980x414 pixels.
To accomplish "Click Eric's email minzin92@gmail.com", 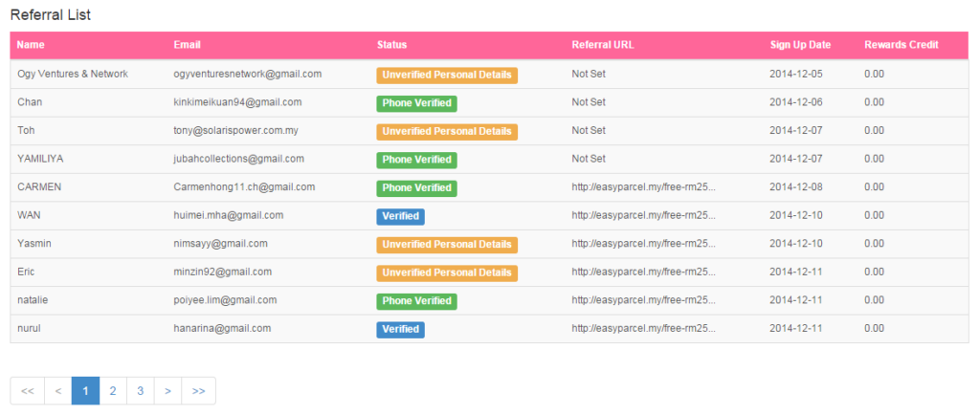I will tap(222, 272).
